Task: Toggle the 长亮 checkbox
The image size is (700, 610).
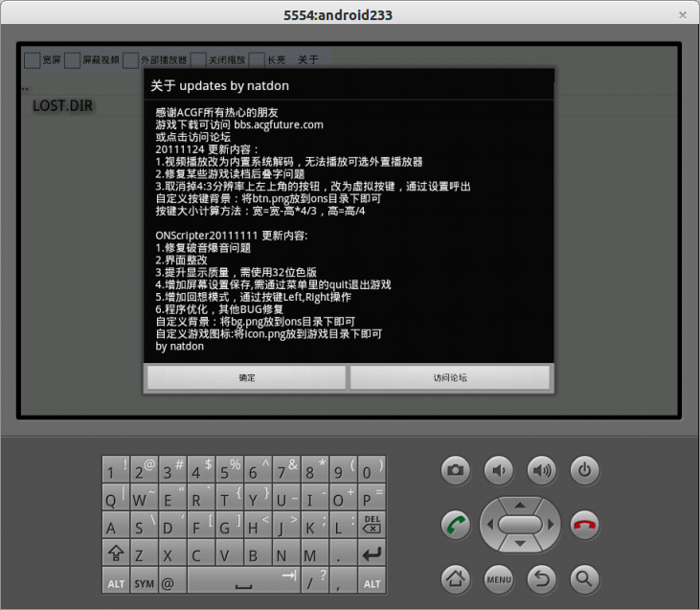Action: [257, 60]
